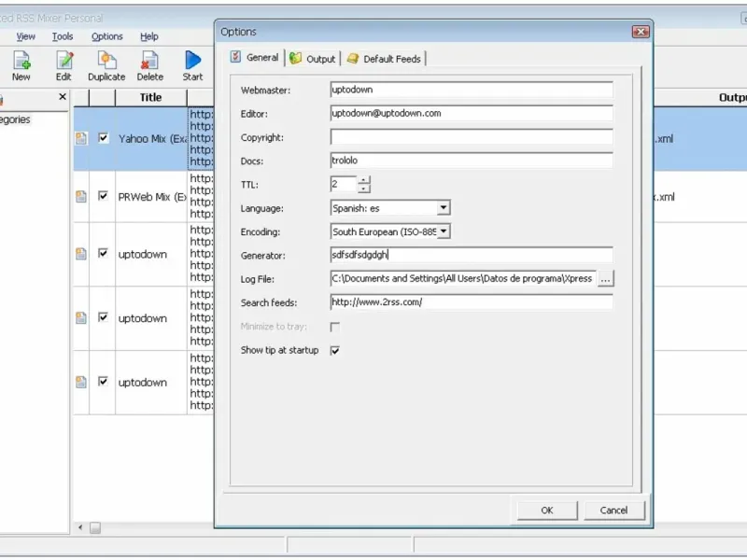747x560 pixels.
Task: Select the Yahoo Mix feed row title
Action: (152, 139)
